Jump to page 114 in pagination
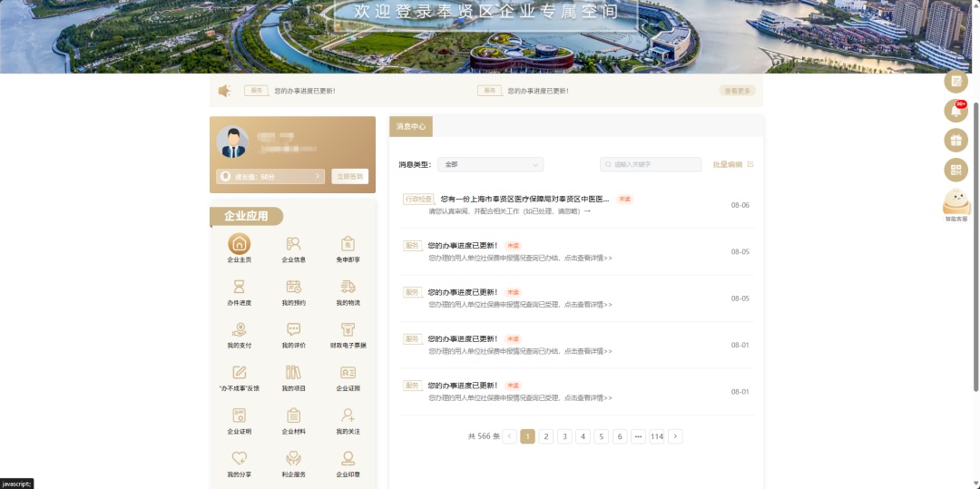This screenshot has height=489, width=980. coord(656,436)
